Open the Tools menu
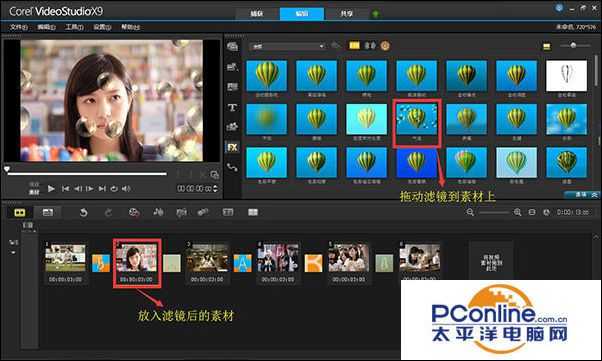The height and width of the screenshot is (361, 602). point(74,27)
